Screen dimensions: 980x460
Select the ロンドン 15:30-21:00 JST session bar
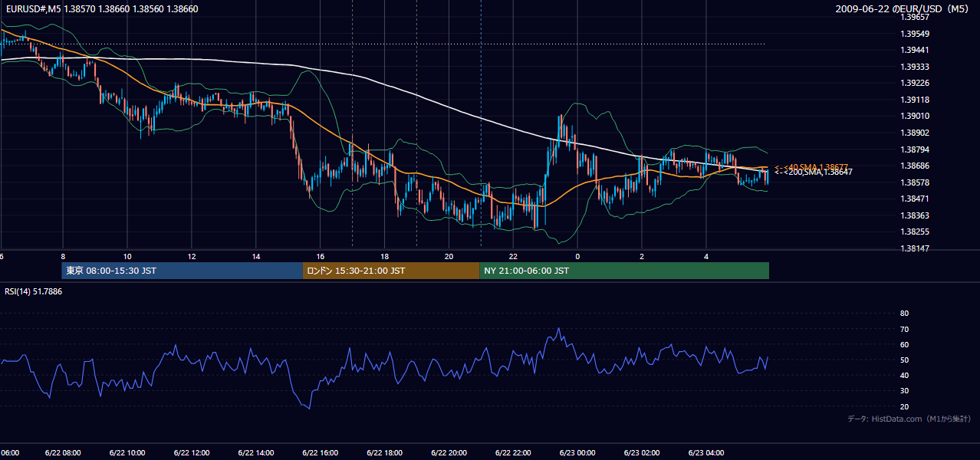tap(391, 271)
